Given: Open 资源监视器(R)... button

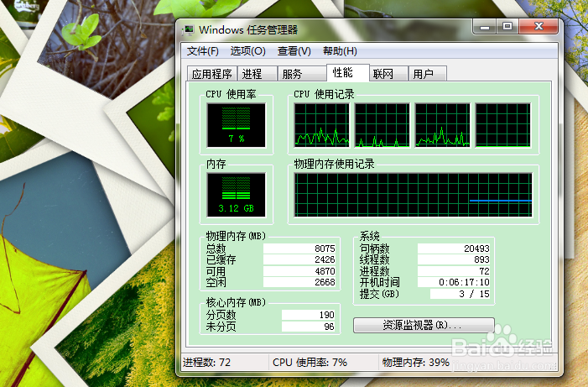Looking at the screenshot, I should pyautogui.click(x=424, y=325).
